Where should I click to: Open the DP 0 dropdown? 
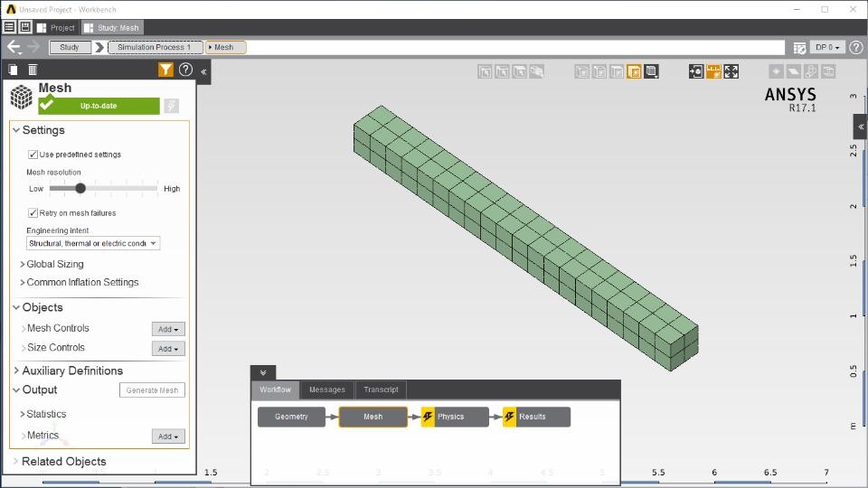point(827,48)
